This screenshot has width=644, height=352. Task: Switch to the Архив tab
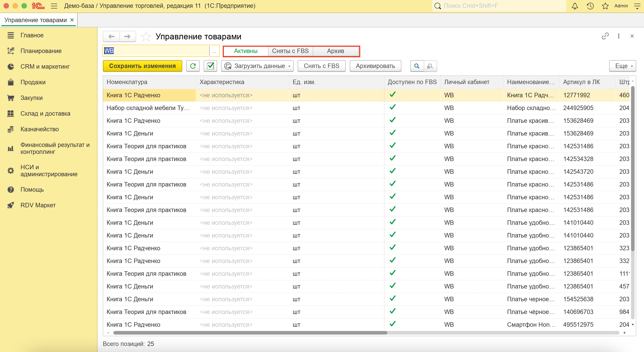click(335, 51)
